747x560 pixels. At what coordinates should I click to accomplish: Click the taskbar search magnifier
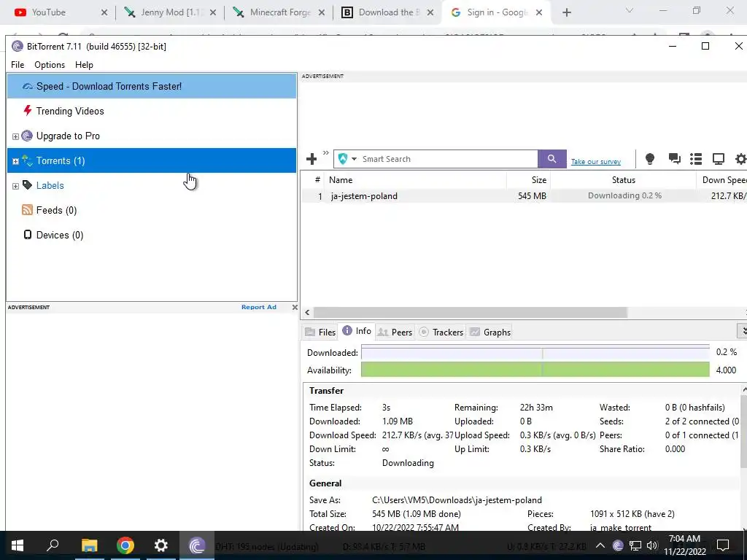point(53,545)
